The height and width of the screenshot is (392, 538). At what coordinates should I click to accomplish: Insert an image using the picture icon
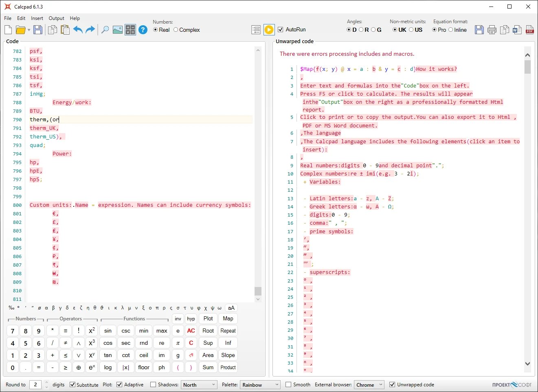click(x=118, y=30)
